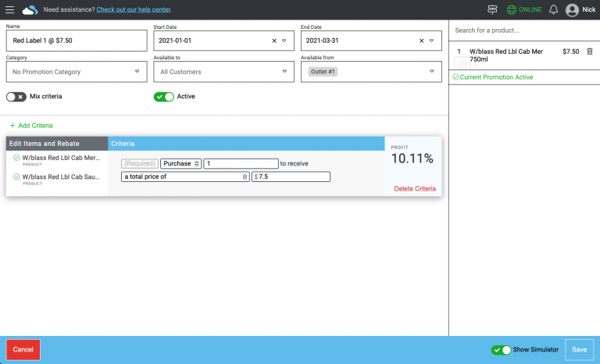Screen dimensions: 600x364
Task: Clear the Start Date value
Action: pos(274,41)
